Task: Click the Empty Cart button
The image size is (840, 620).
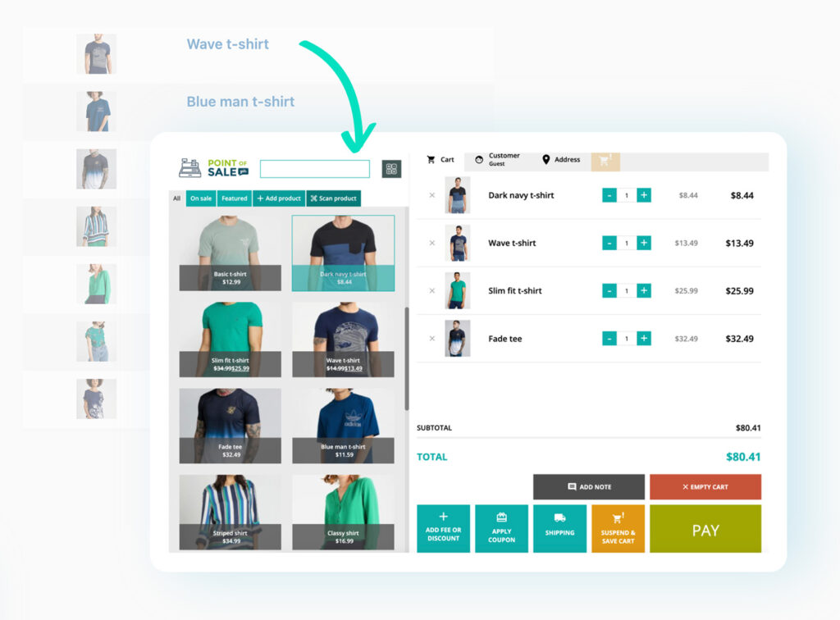Action: 705,486
